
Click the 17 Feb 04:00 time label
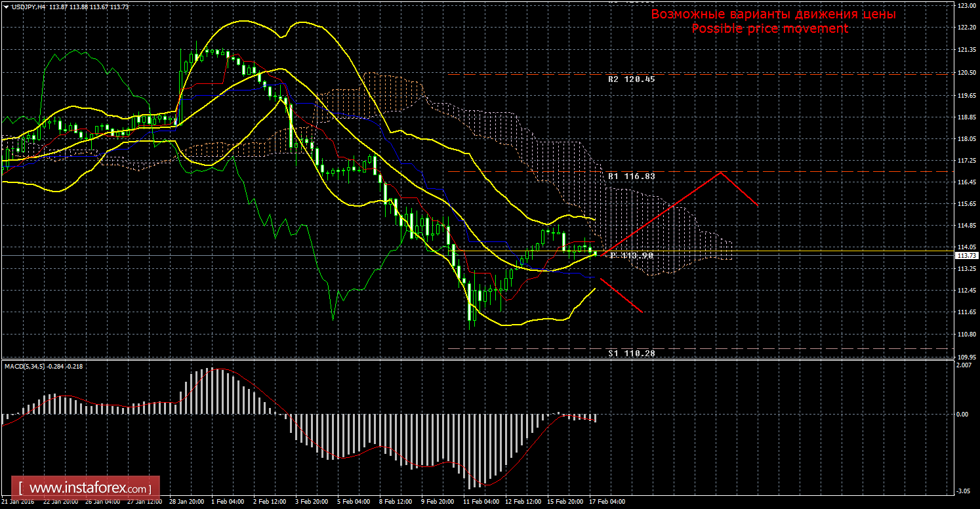(607, 502)
